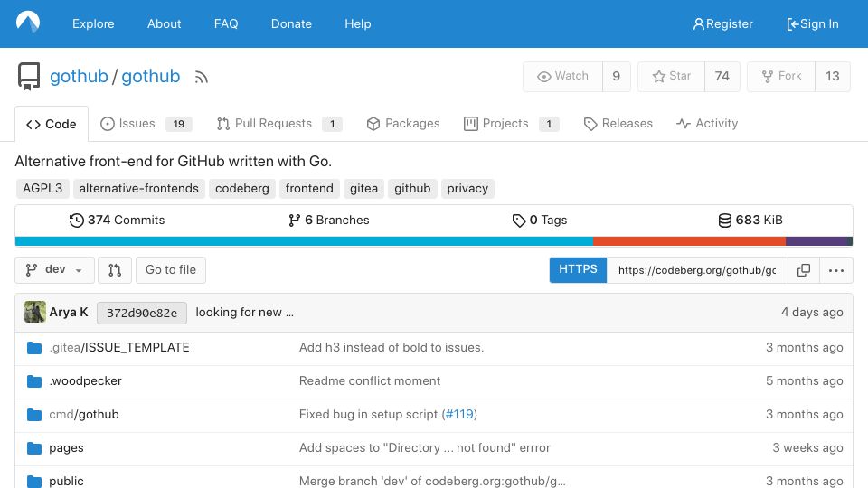Open Help in the top navigation
The image size is (868, 488).
(358, 23)
